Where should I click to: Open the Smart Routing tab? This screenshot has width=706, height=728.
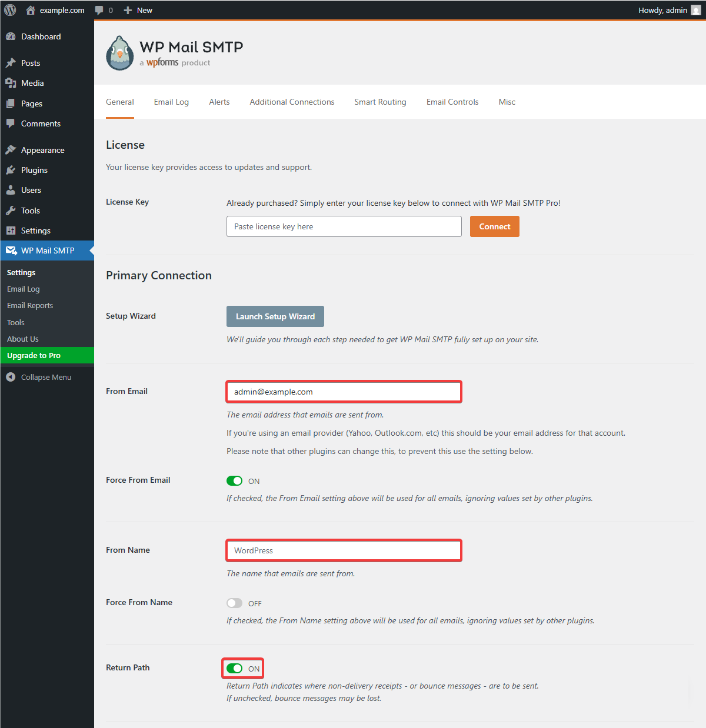tap(380, 102)
